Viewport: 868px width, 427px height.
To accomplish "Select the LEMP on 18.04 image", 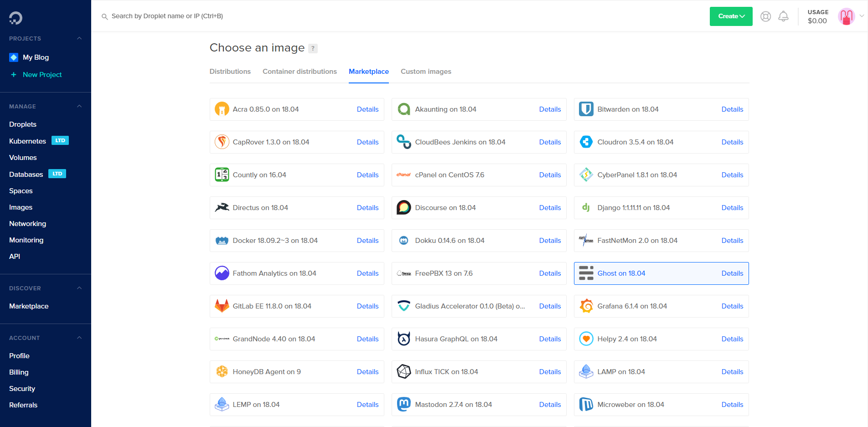I will (297, 405).
